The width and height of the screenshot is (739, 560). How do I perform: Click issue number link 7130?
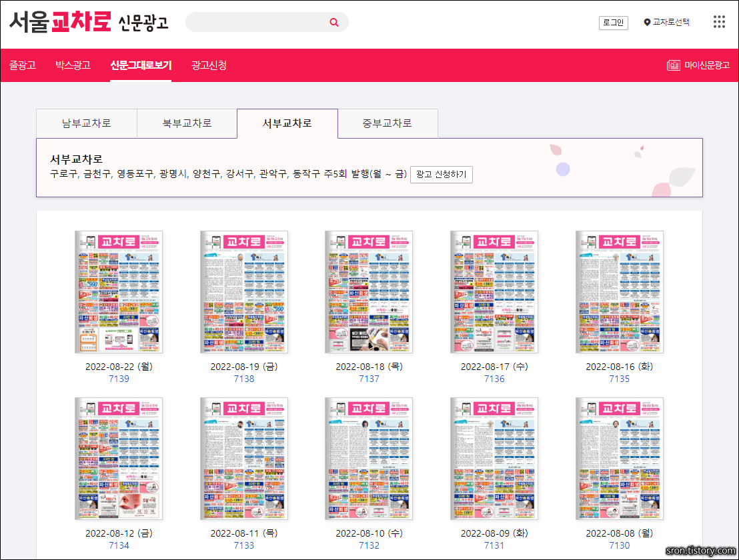620,545
